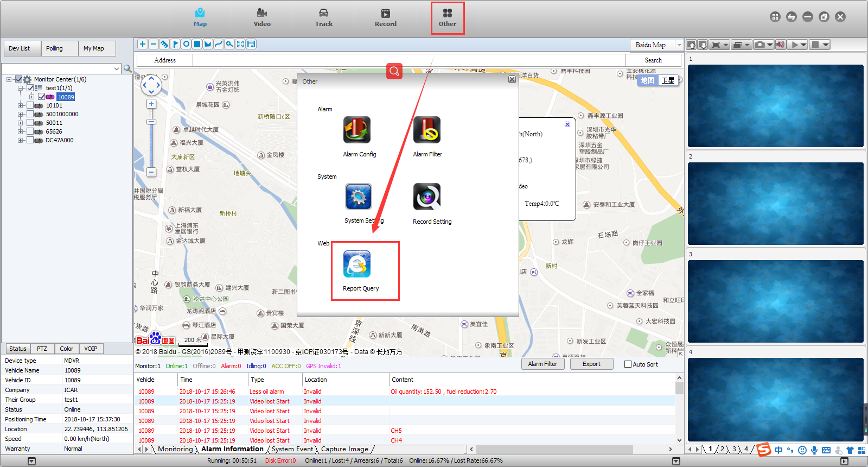Open the Record Setting icon
Screen dimensions: 868x467
pos(427,197)
